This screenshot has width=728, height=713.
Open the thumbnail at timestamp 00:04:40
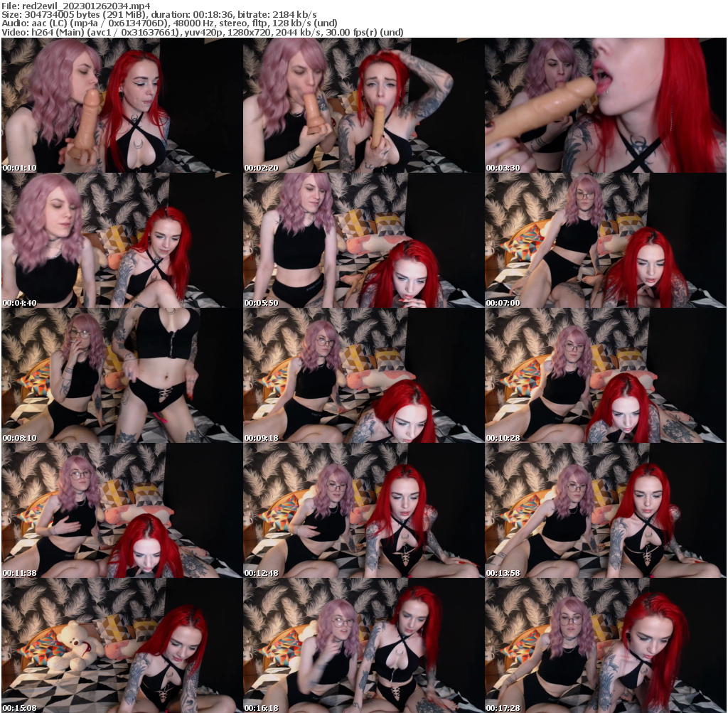click(x=121, y=239)
